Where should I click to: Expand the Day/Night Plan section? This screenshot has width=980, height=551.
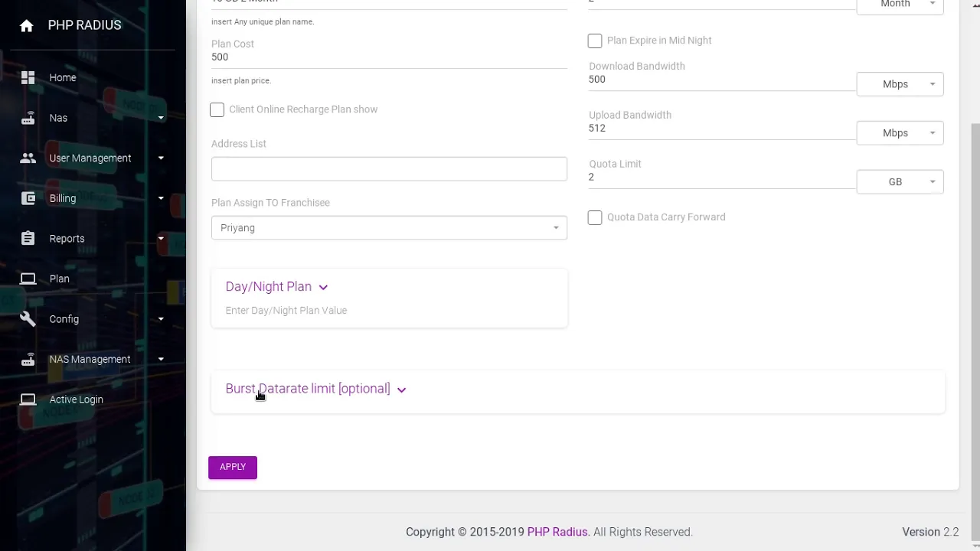(x=276, y=287)
